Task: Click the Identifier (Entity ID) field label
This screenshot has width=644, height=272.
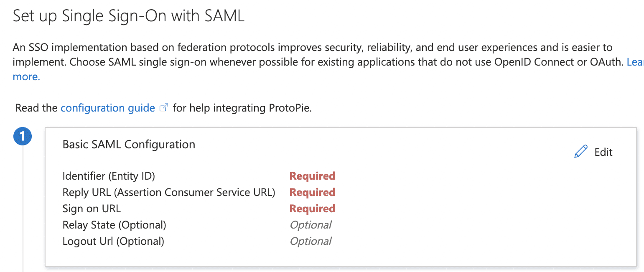Action: coord(109,175)
